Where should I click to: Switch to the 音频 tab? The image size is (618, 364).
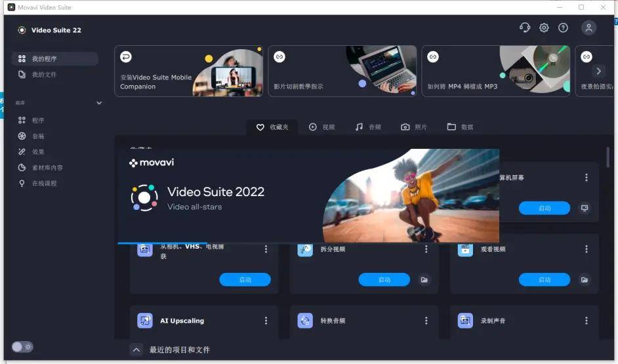(x=368, y=127)
